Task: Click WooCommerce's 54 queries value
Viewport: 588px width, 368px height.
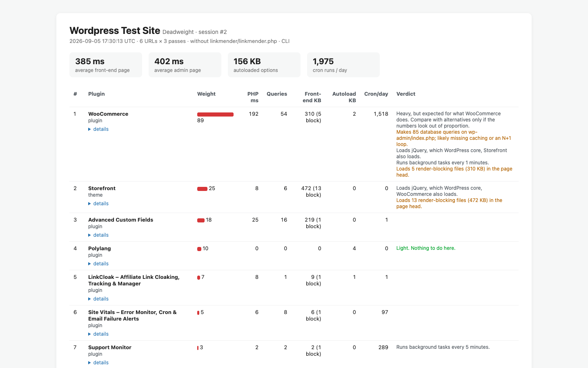Action: (284, 114)
